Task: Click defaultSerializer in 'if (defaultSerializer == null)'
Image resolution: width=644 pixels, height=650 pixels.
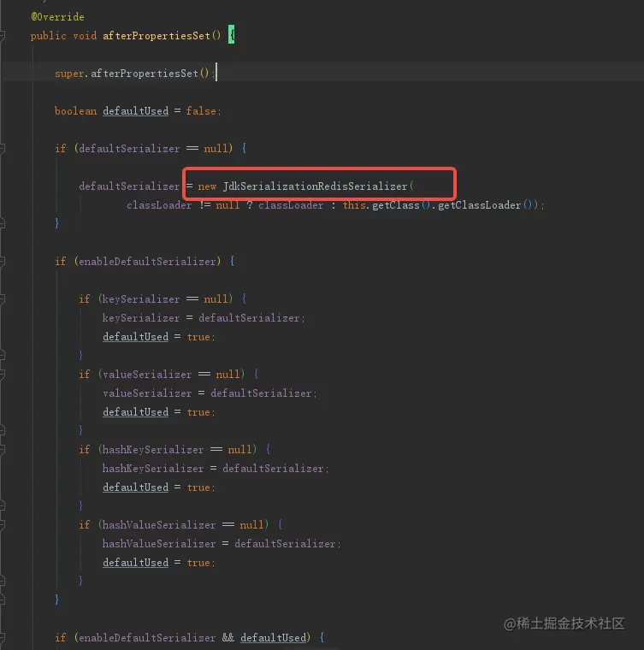Action: (x=129, y=149)
